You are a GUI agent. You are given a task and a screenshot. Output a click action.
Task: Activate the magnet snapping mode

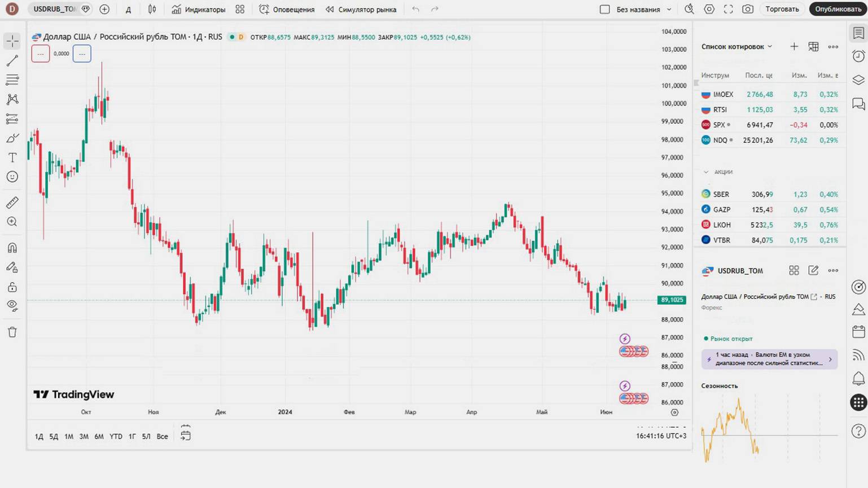pos(12,248)
